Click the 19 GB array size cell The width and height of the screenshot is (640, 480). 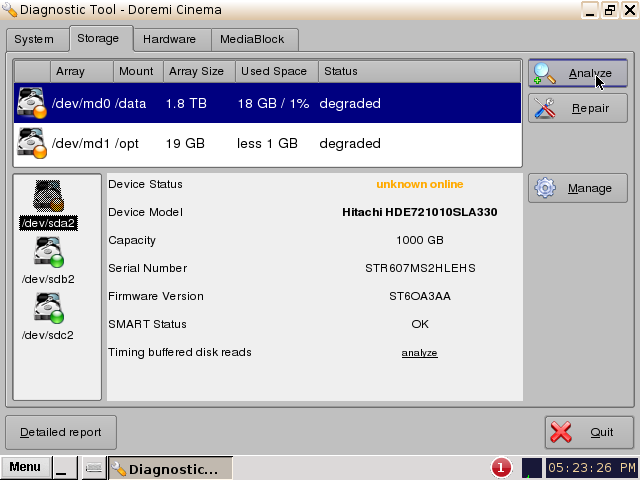pyautogui.click(x=185, y=144)
